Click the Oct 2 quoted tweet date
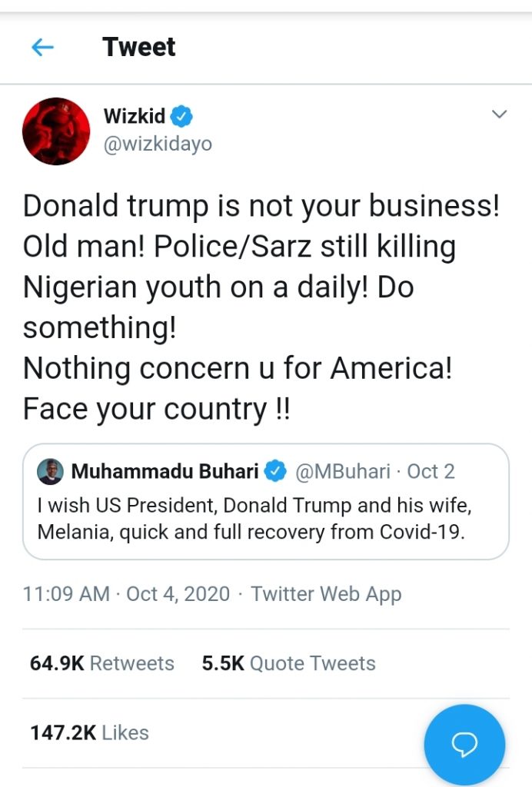The width and height of the screenshot is (532, 787). (431, 471)
